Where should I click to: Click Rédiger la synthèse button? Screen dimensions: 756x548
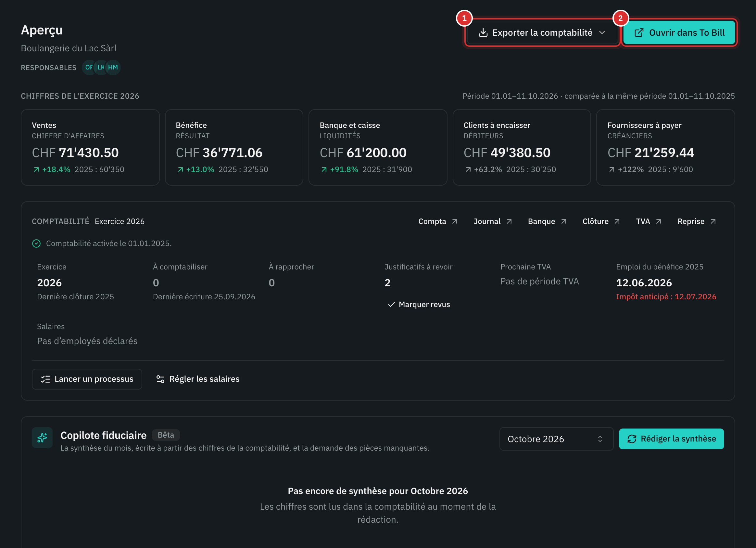[671, 439]
